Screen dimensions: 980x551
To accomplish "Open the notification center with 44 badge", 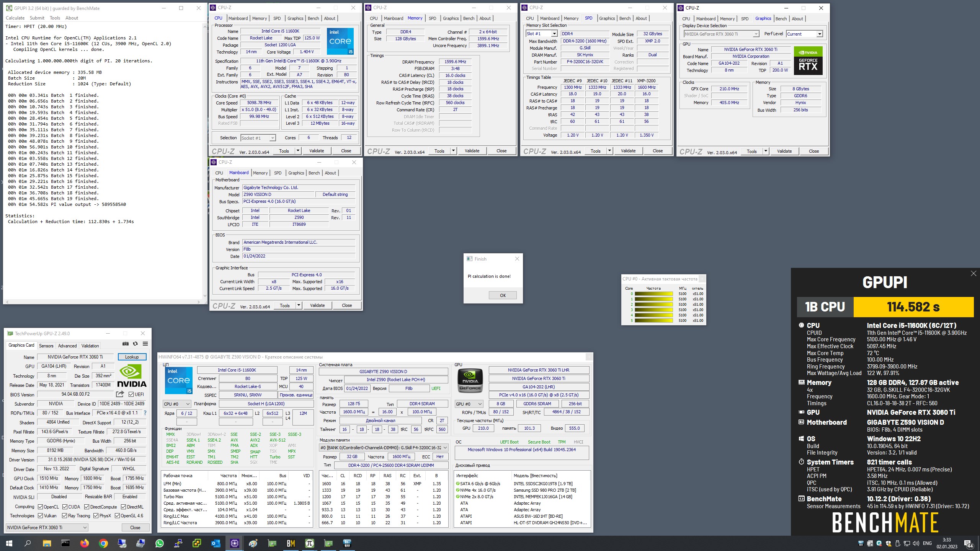I will point(969,544).
